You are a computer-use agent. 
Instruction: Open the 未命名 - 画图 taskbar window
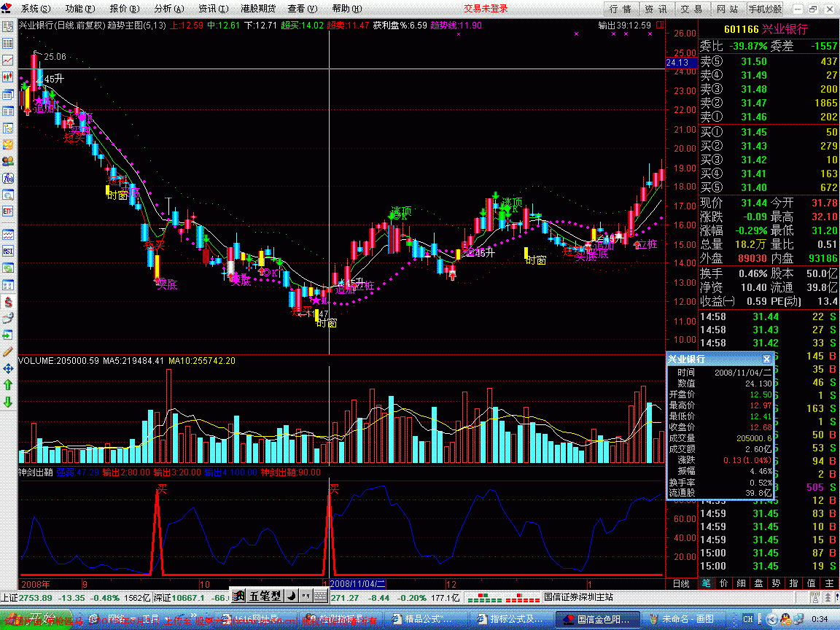[x=682, y=619]
